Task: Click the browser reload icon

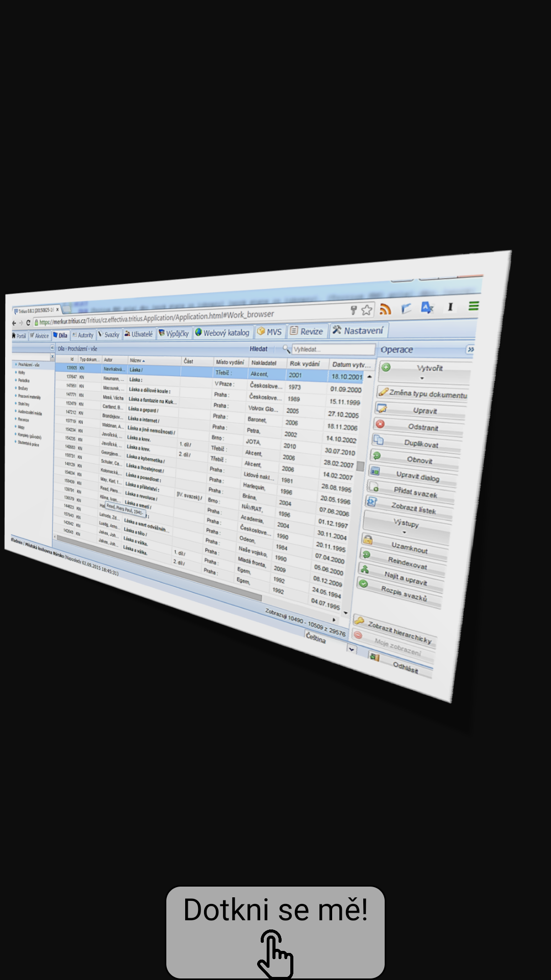Action: click(x=28, y=323)
